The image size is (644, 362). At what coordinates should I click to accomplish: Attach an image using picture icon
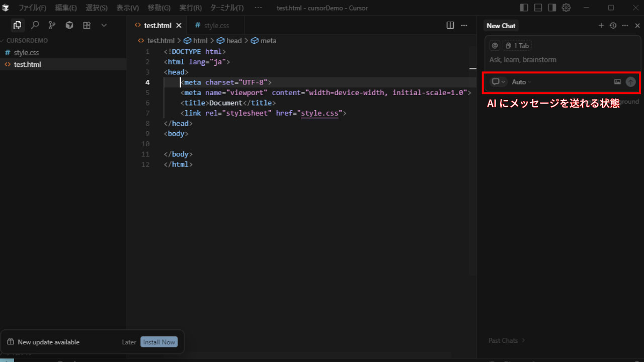point(617,82)
